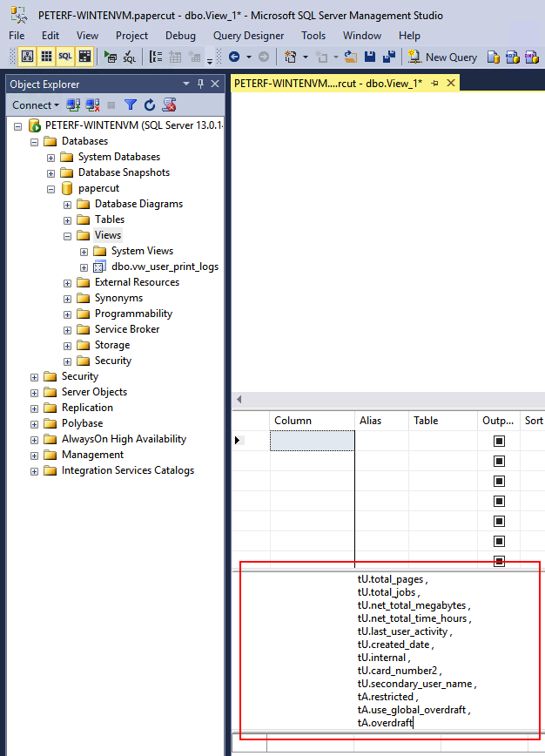Execute SQL with the run icon
545x756 pixels.
(111, 57)
